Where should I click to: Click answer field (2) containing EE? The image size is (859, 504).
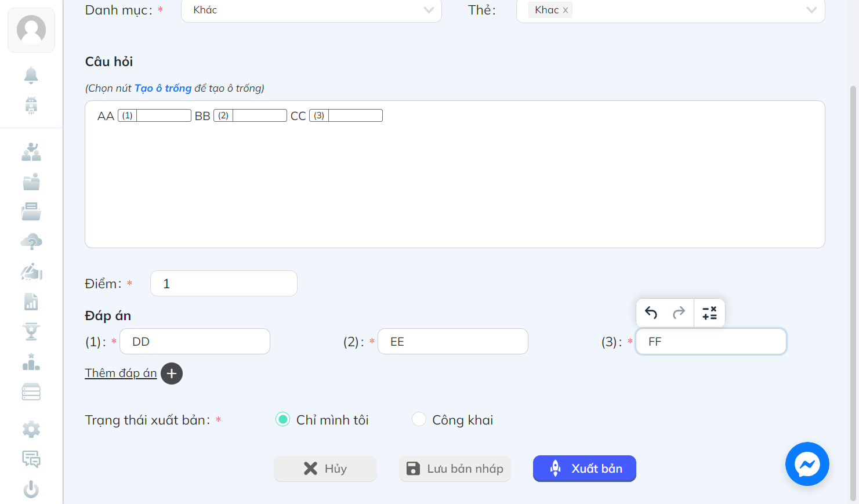pos(453,342)
